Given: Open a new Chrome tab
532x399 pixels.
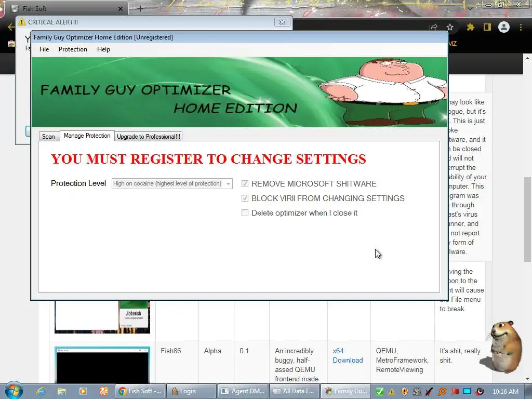Looking at the screenshot, I should point(140,9).
